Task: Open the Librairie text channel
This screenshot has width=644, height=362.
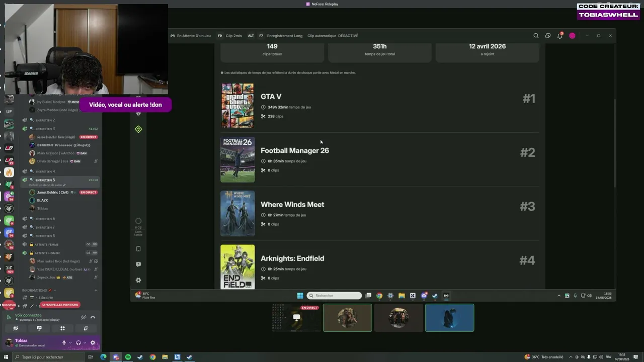Action: tap(60, 298)
